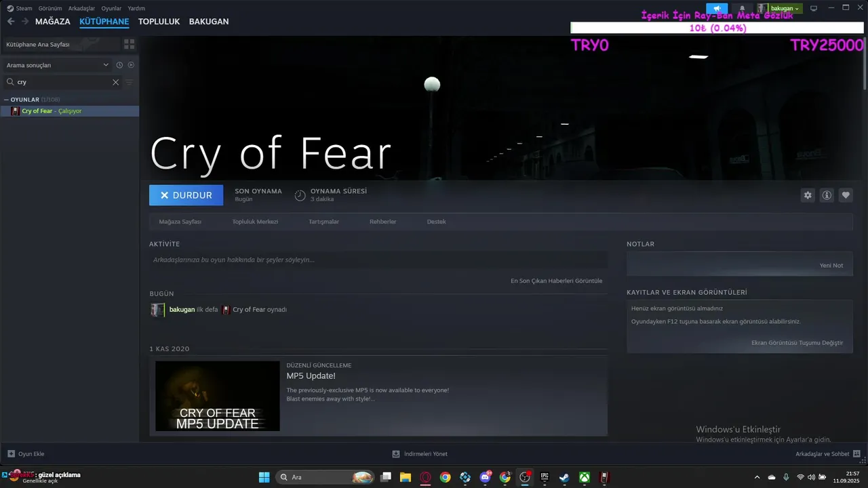Create a new note with Yeni Not
Viewport: 868px width, 488px height.
[x=831, y=266]
